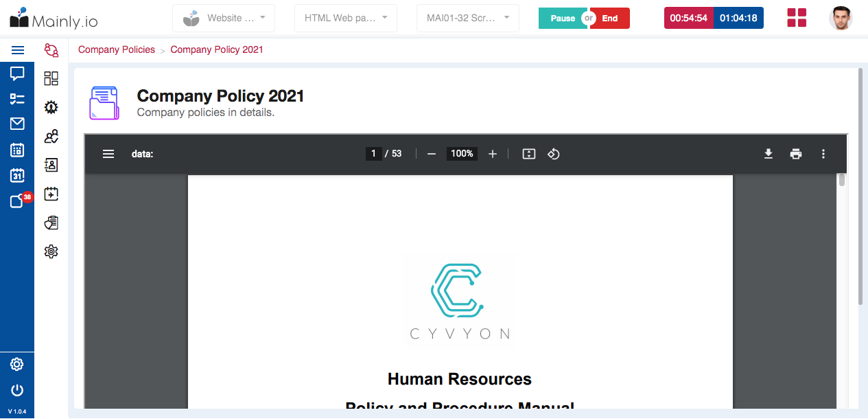Click the Mainly.io logo
Viewport: 868px width, 419px height.
(x=54, y=18)
